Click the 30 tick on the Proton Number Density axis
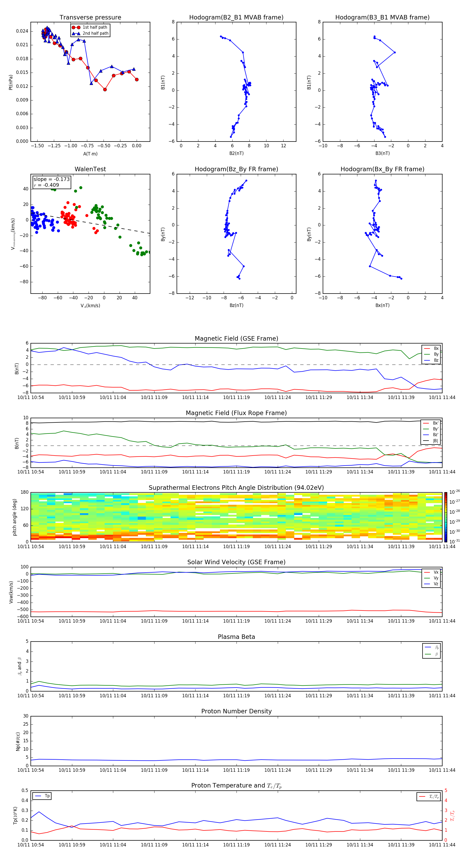The height and width of the screenshot is (868, 473). coord(26,716)
